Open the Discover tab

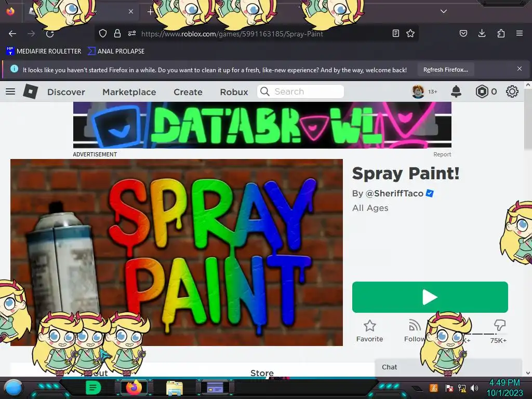[x=66, y=92]
